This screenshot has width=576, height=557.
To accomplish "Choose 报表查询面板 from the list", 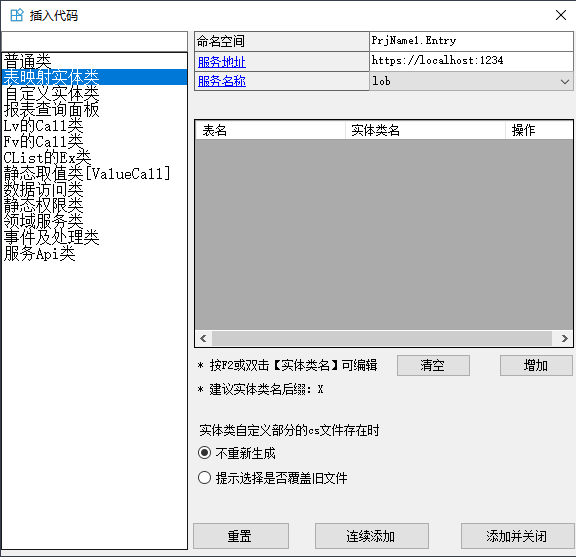I will (51, 109).
